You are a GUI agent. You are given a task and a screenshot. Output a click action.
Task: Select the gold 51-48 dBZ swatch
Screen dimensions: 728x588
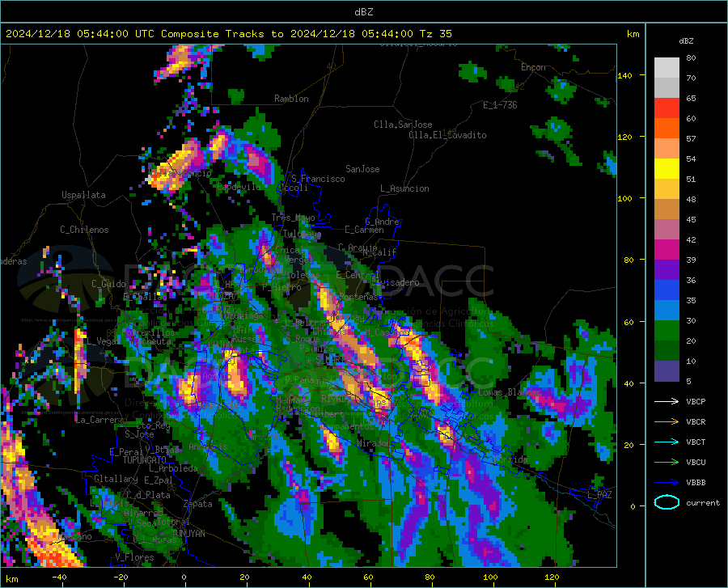(x=667, y=189)
